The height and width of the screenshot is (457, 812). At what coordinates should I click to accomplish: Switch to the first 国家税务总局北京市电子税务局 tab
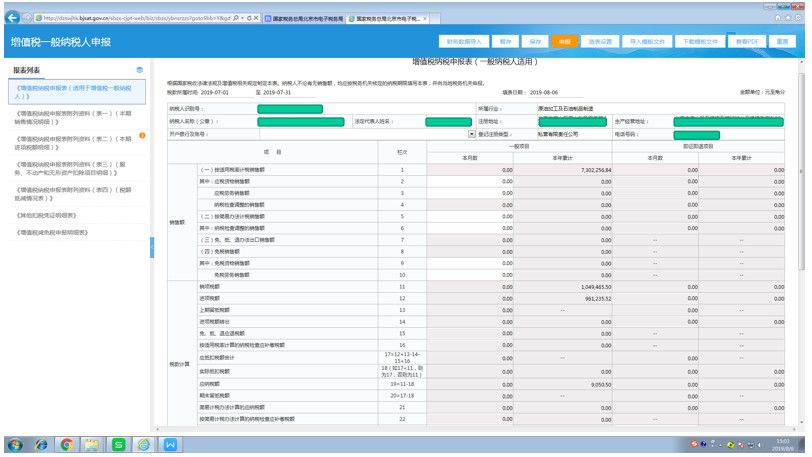click(303, 19)
